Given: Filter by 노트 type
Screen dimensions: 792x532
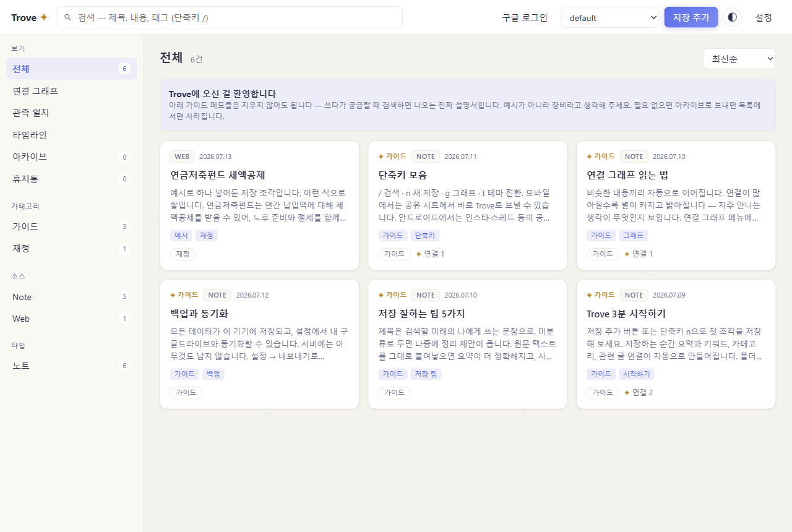Looking at the screenshot, I should [x=72, y=366].
